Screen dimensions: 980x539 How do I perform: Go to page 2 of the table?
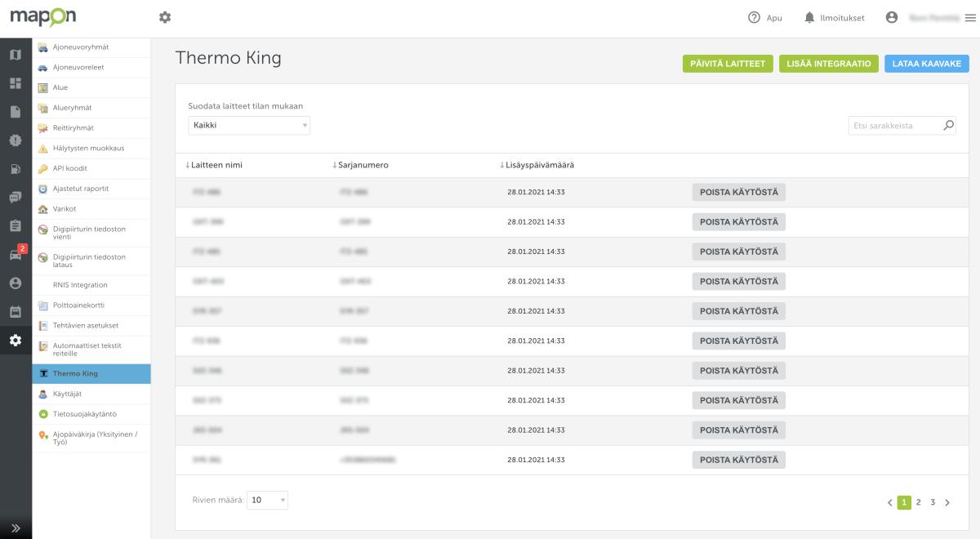point(919,502)
